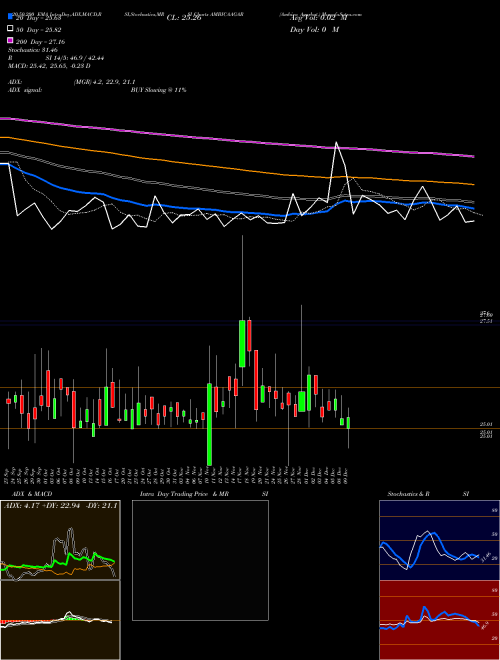Click the 'BUY Slowing @ 11%' signal text
This screenshot has width=500, height=660.
[x=158, y=90]
